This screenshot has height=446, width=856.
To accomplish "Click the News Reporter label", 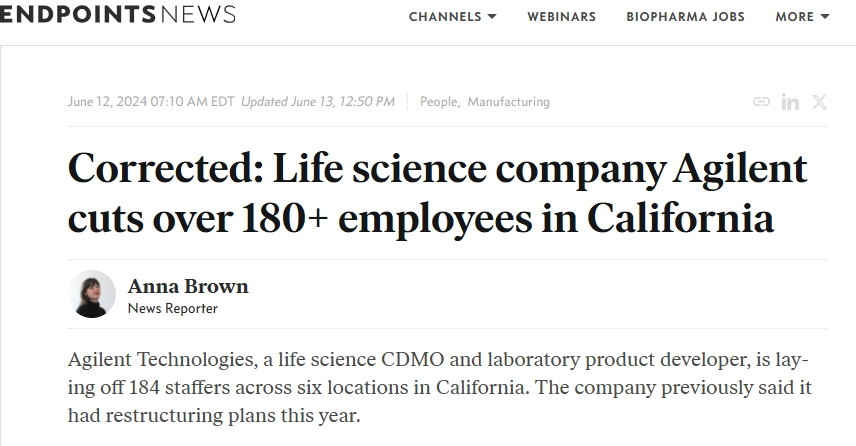I will pos(172,309).
